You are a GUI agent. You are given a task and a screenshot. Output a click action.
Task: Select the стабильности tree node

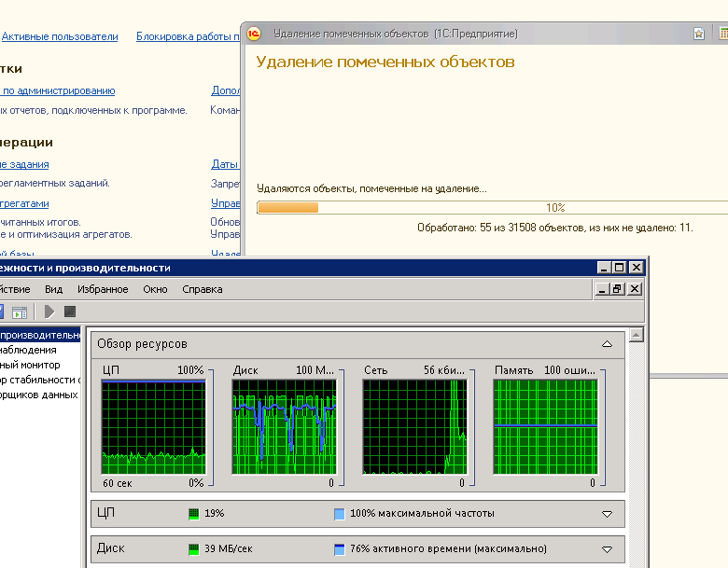(x=40, y=380)
